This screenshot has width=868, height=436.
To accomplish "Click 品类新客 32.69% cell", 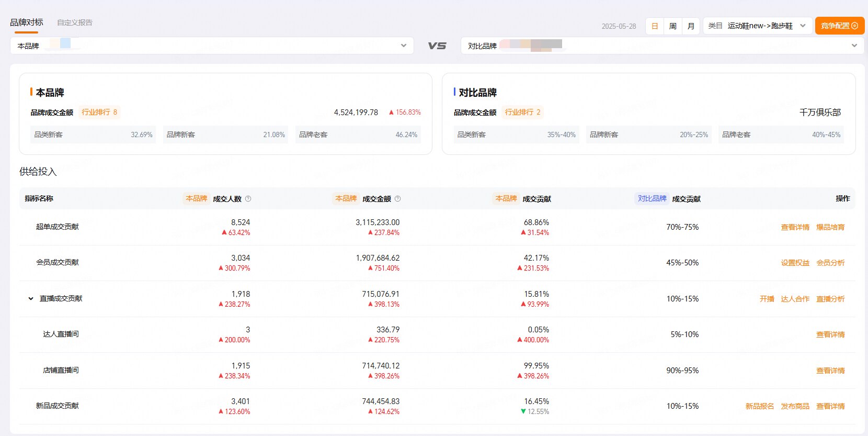I will [94, 135].
